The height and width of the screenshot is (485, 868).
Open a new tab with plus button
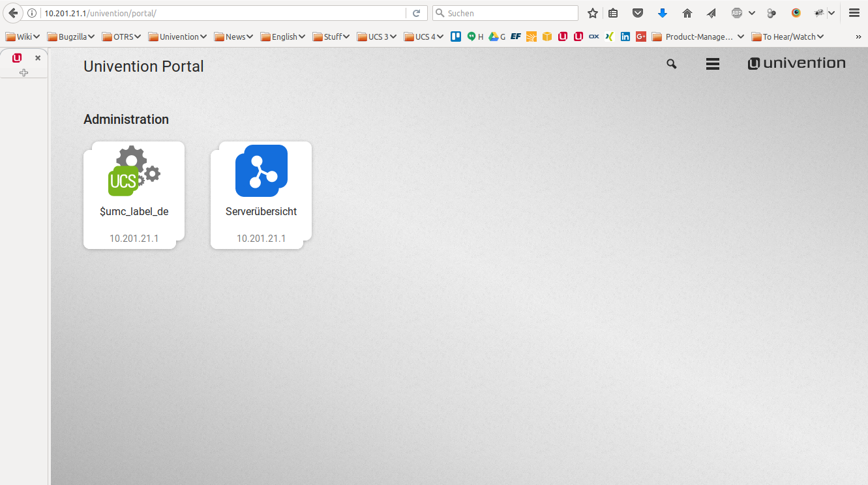(x=24, y=72)
